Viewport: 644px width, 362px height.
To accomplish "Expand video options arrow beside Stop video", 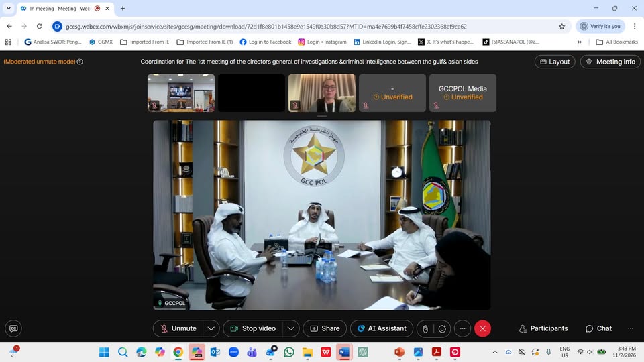I will pyautogui.click(x=290, y=328).
